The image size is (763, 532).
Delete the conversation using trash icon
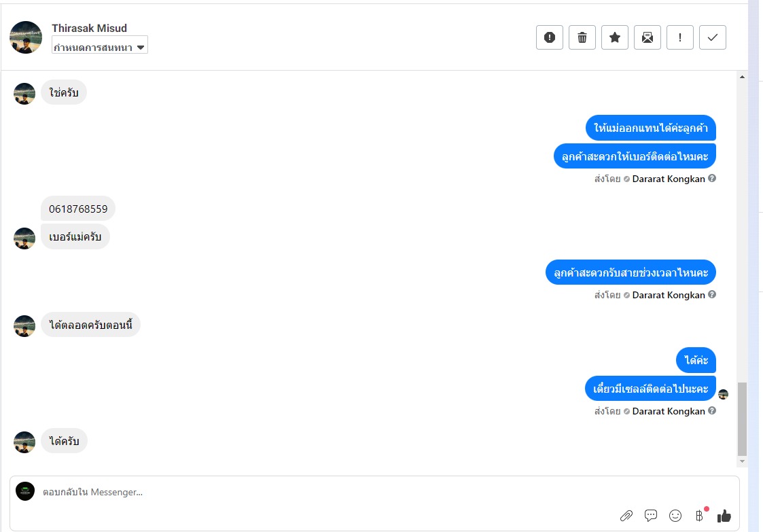[x=582, y=37]
